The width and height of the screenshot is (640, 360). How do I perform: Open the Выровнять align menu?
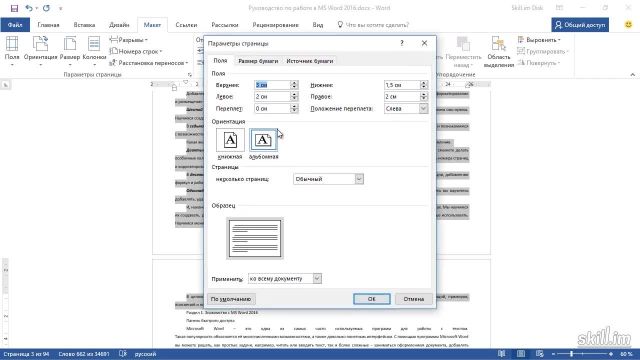click(x=539, y=40)
